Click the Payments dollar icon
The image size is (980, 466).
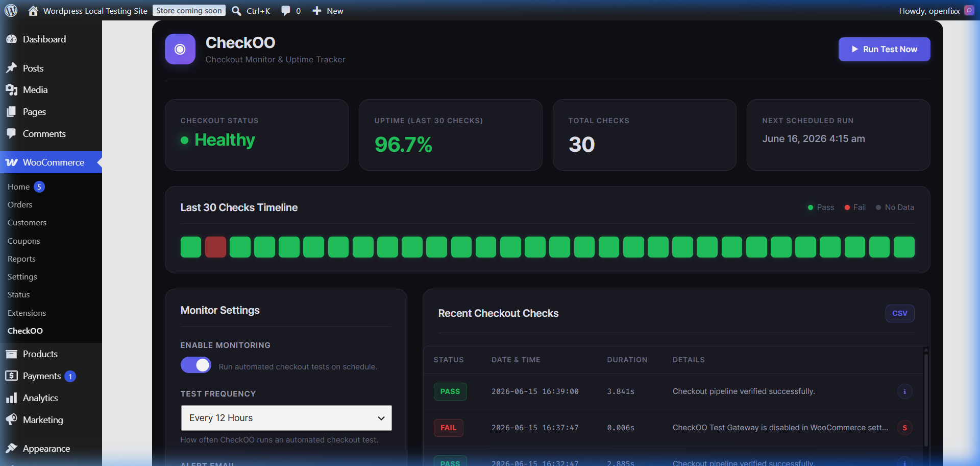point(11,376)
